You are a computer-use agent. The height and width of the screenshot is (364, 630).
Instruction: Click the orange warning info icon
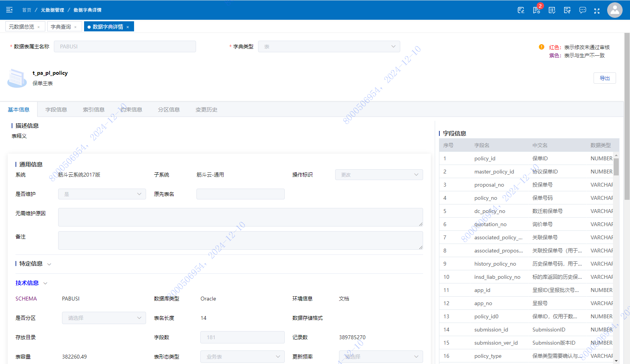541,47
